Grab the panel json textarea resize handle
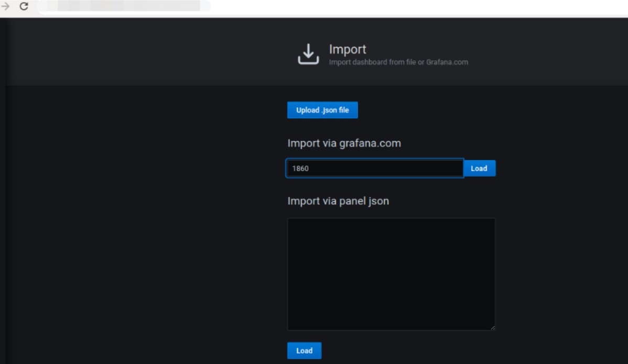This screenshot has width=628, height=364. (492, 327)
